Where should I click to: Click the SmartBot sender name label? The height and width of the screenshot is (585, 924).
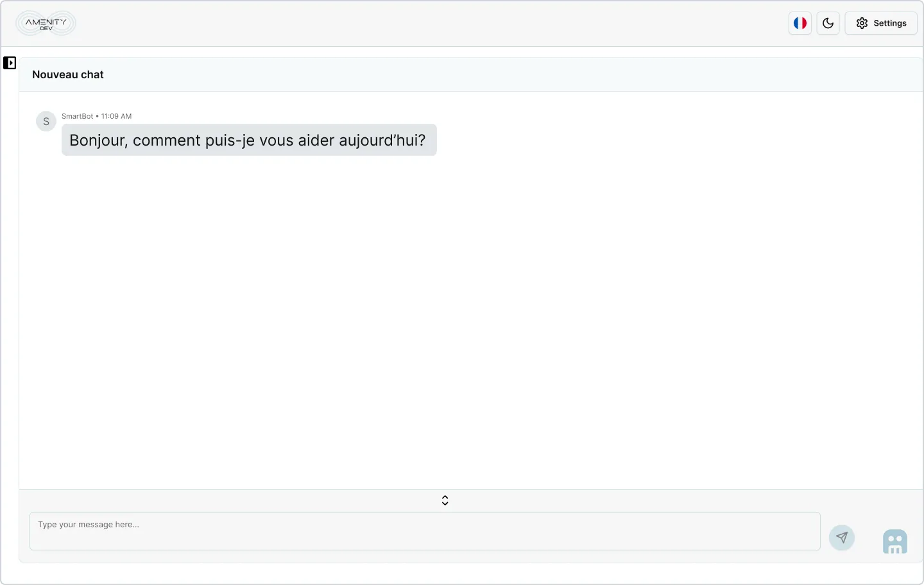click(77, 116)
